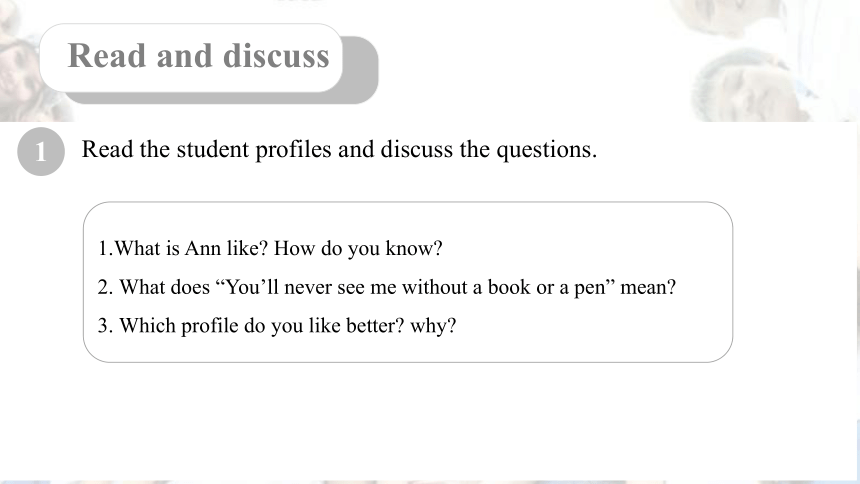Click the "How do you know?" sentence
The image size is (860, 484).
pyautogui.click(x=358, y=249)
